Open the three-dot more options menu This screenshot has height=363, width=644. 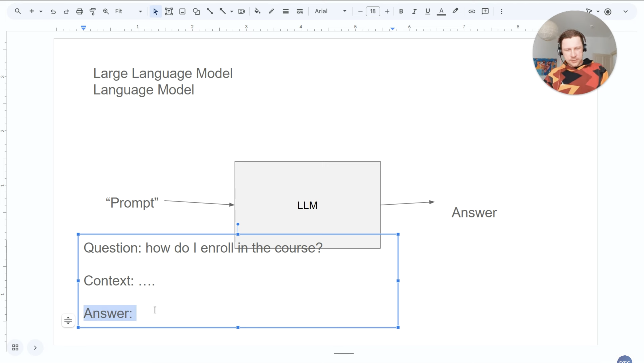coord(502,11)
